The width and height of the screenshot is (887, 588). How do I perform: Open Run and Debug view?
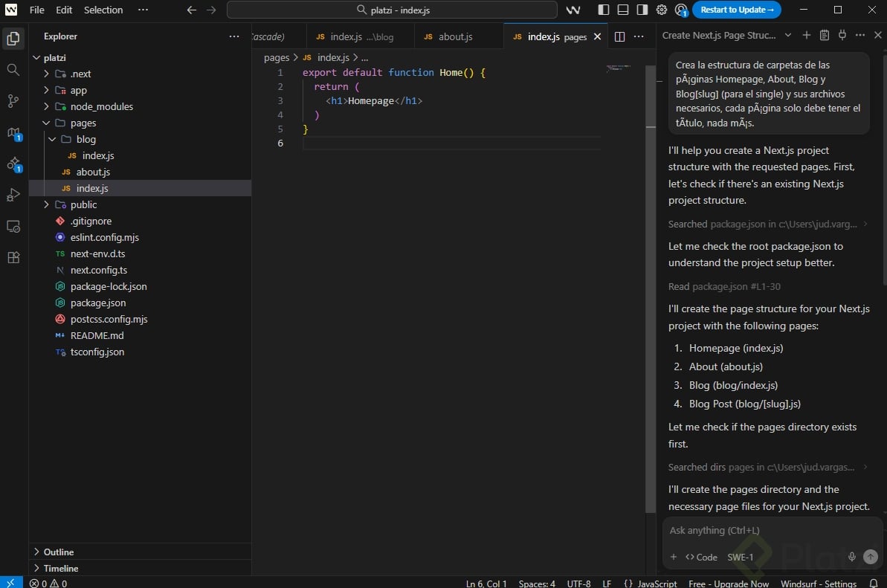(x=13, y=195)
